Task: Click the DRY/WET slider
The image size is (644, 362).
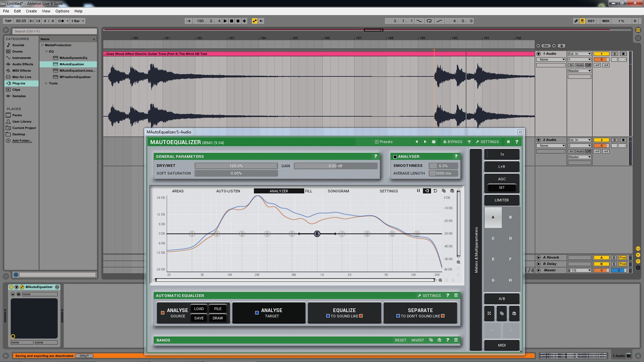Action: pyautogui.click(x=236, y=166)
